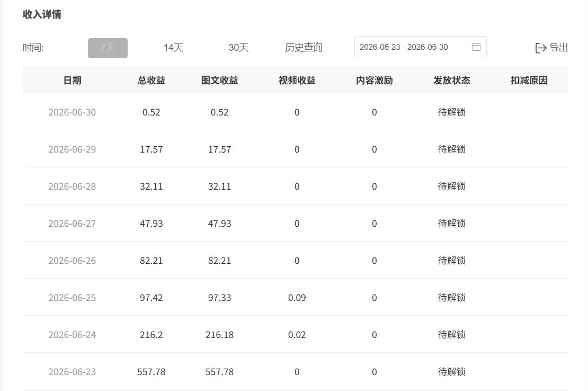Click the 发放状态 column header

tap(452, 80)
